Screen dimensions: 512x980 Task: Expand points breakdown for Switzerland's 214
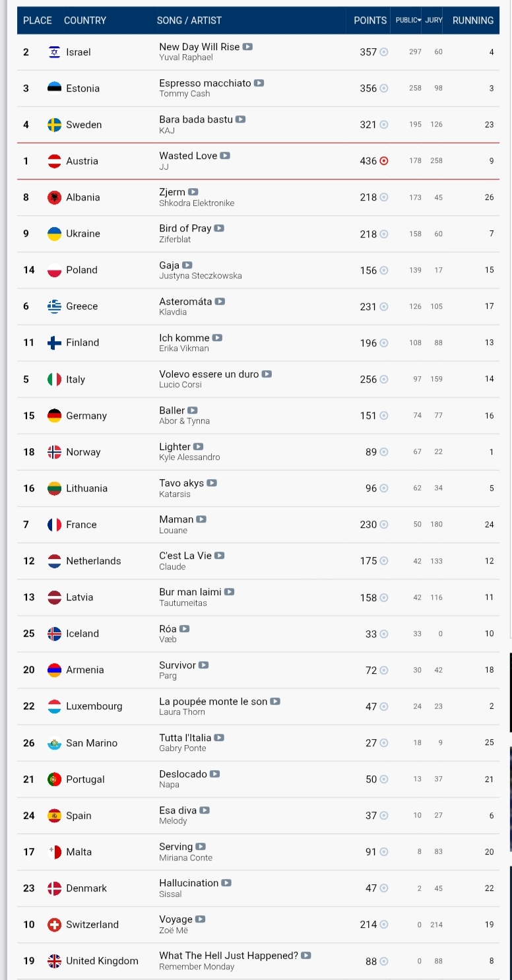click(x=384, y=925)
